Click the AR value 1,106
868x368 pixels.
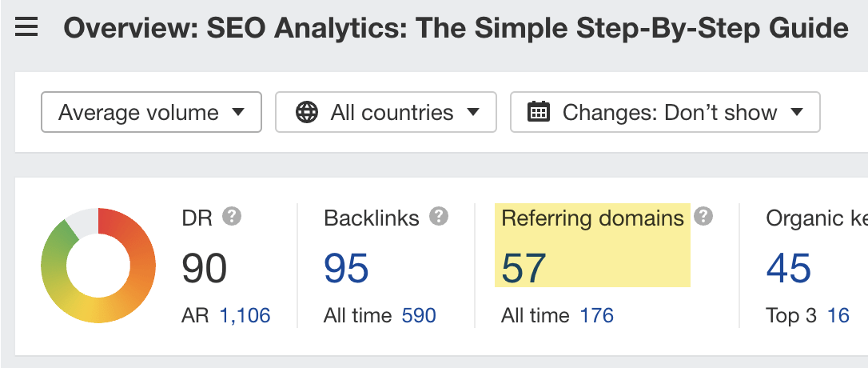pyautogui.click(x=245, y=316)
